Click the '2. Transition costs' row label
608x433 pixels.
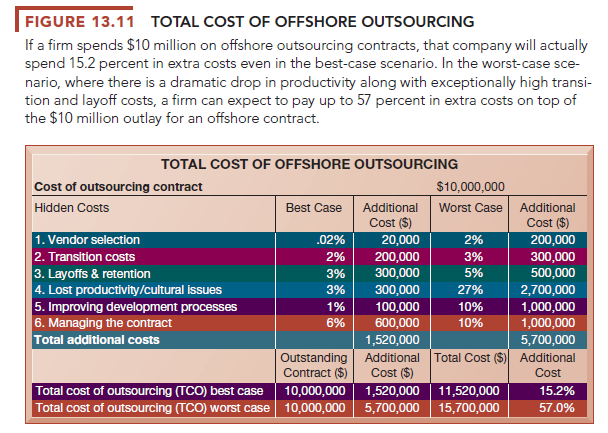click(85, 257)
